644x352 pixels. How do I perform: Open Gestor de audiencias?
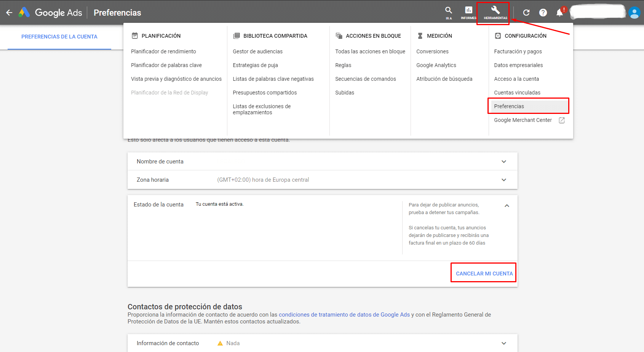click(257, 51)
